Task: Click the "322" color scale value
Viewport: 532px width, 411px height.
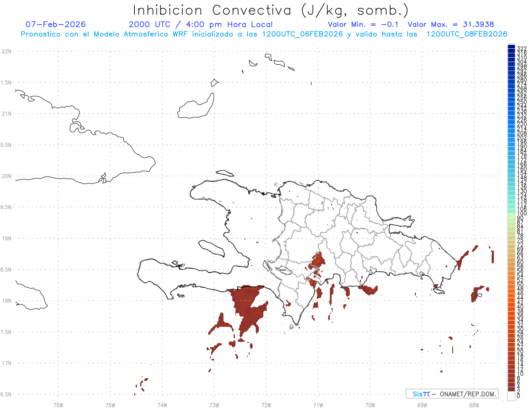Action: (522, 48)
